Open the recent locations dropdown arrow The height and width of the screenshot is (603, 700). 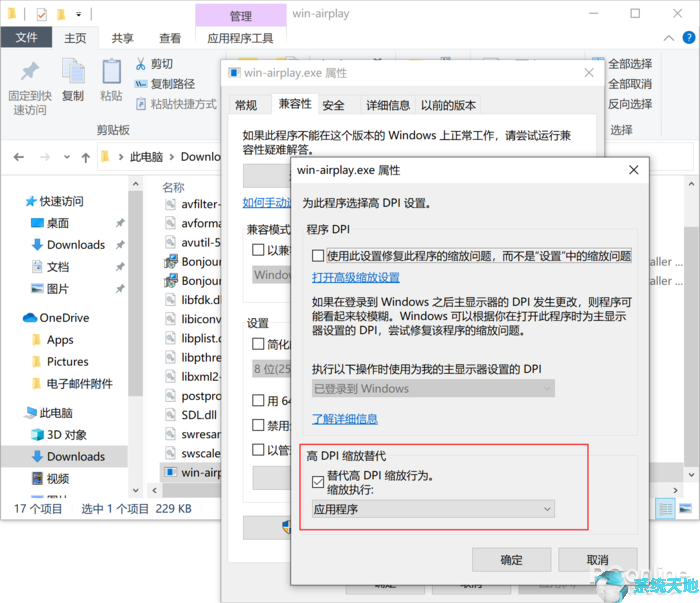point(67,157)
